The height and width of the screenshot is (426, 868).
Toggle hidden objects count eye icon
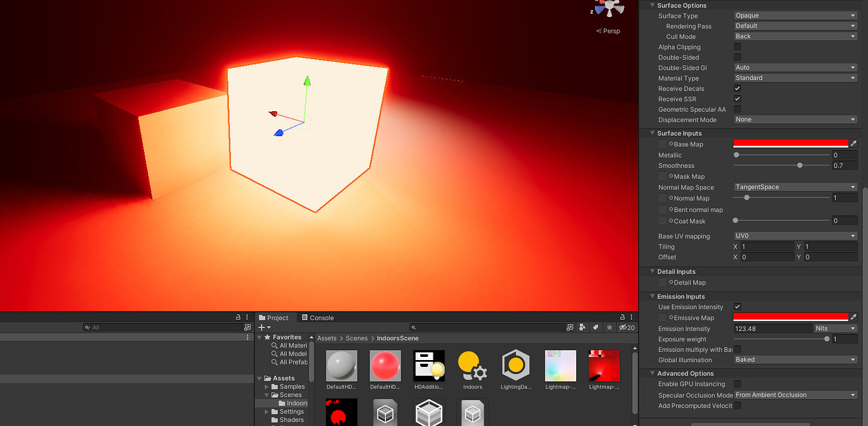(623, 327)
